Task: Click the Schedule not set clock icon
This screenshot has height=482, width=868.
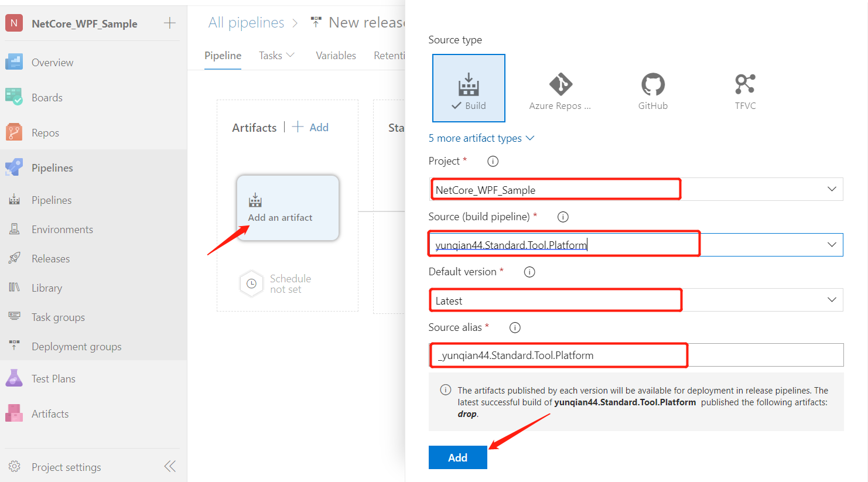Action: click(x=251, y=283)
